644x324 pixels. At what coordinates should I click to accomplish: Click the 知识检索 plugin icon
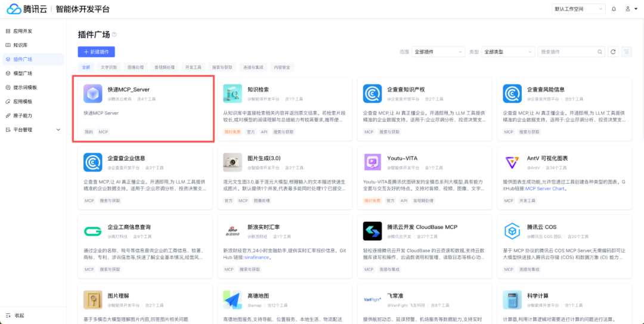point(233,94)
